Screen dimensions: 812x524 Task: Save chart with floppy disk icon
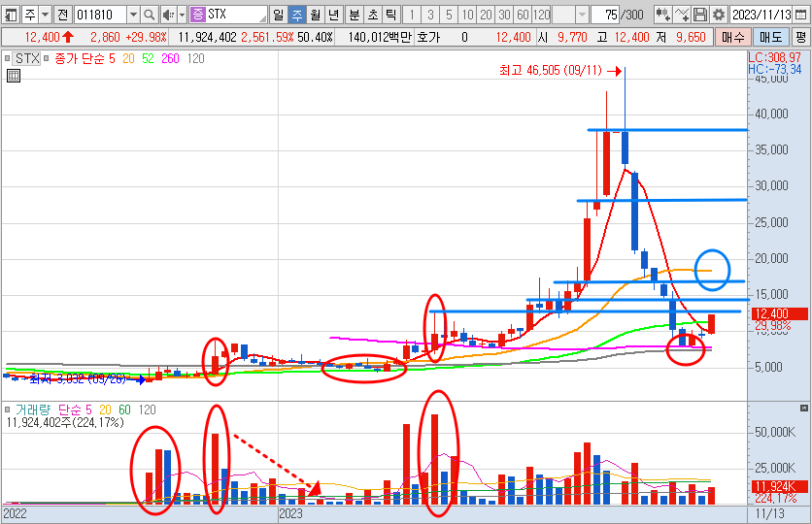tap(700, 15)
